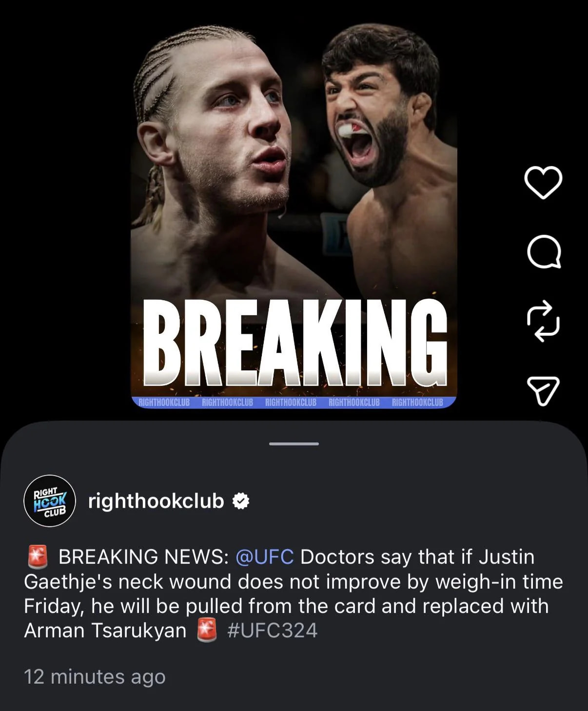Click the verified badge beside righthookclub
The image size is (588, 711).
240,501
